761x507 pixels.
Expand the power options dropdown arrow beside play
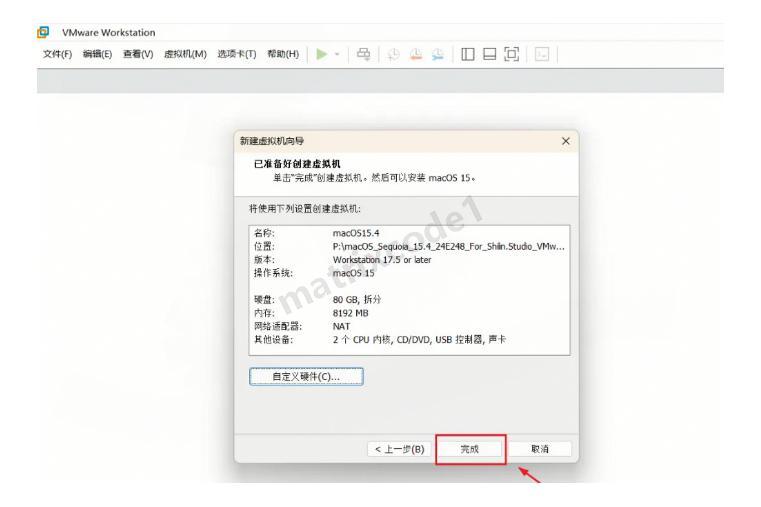click(337, 54)
